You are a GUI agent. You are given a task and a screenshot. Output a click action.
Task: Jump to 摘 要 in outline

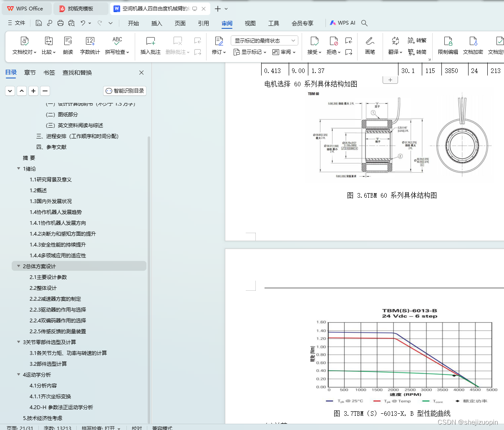(29, 158)
